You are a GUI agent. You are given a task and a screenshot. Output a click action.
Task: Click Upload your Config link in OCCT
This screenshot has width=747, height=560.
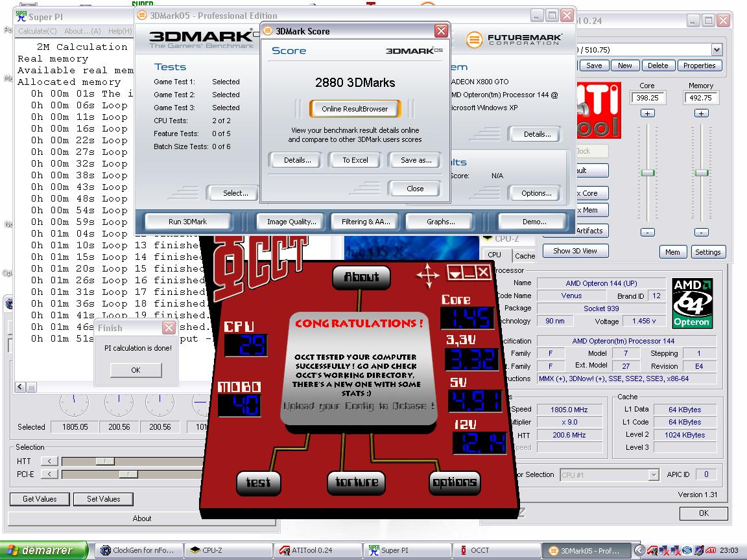pos(358,406)
